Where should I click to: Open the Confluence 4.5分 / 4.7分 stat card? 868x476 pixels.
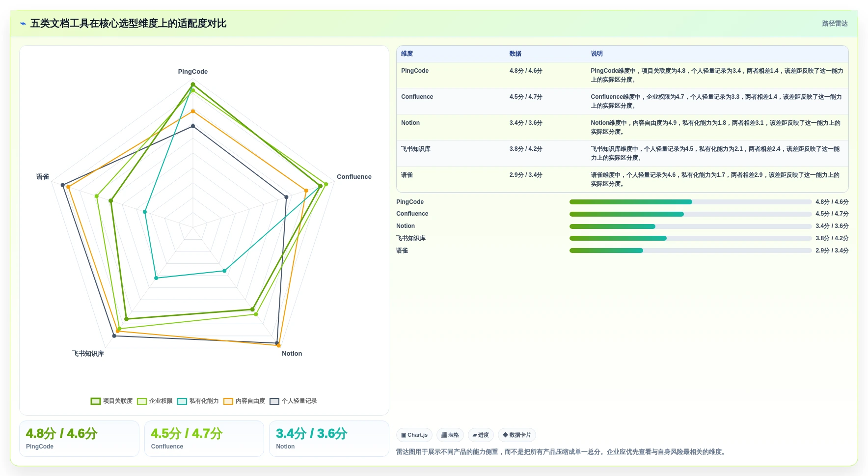point(204,439)
